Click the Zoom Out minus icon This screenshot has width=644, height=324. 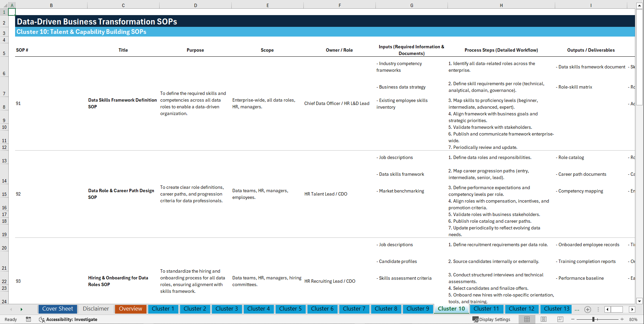(572, 319)
